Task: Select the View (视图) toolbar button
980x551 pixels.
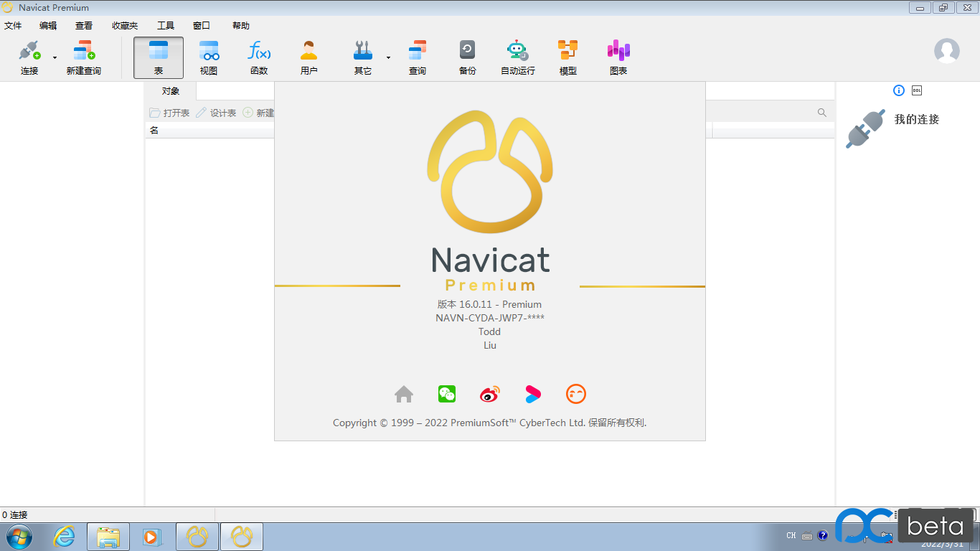Action: [x=209, y=57]
